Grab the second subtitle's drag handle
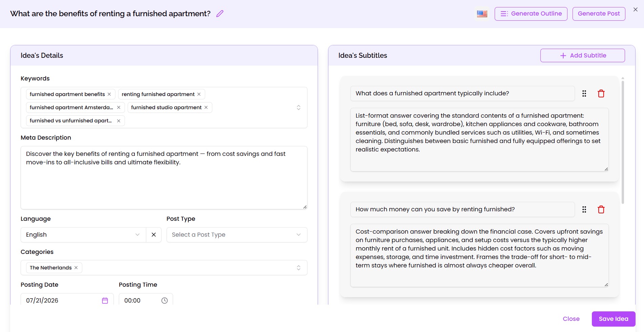Viewport: 644px width, 332px height. 584,210
